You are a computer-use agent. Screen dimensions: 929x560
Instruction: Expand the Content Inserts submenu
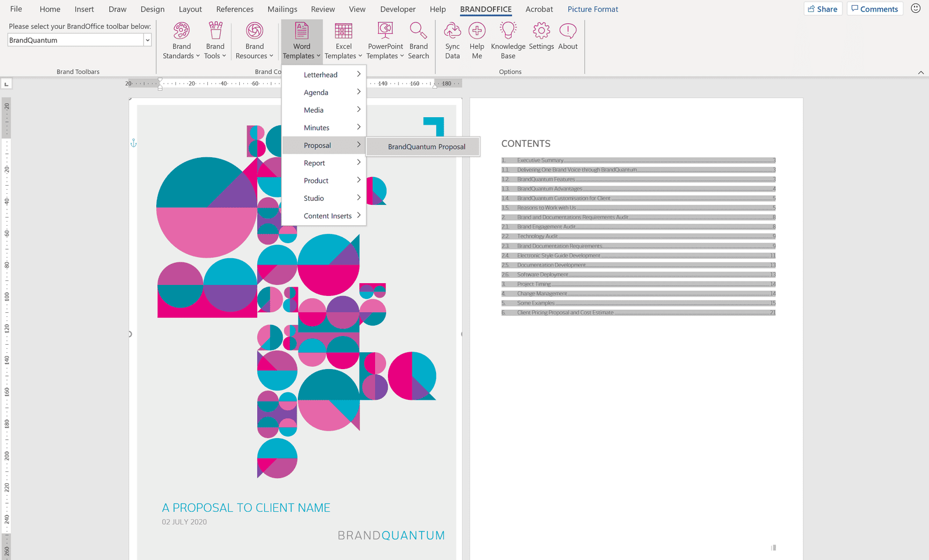pyautogui.click(x=324, y=216)
